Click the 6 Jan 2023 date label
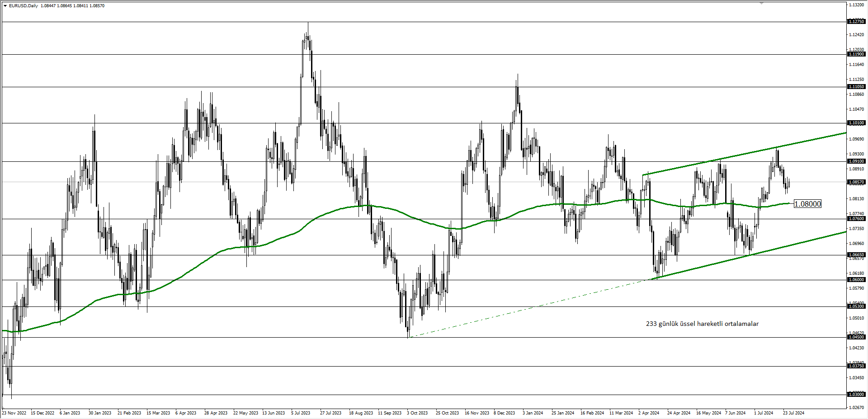The width and height of the screenshot is (868, 419). tap(70, 413)
